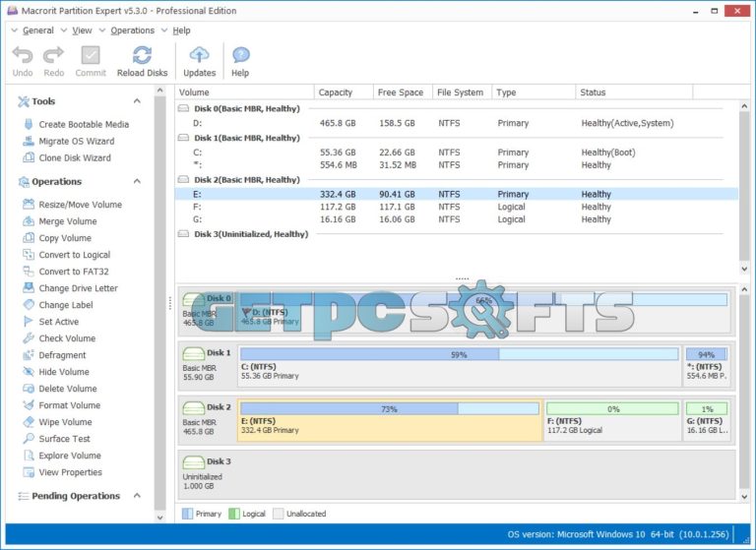
Task: Click volume list scrollbar down arrow
Action: coord(744,269)
